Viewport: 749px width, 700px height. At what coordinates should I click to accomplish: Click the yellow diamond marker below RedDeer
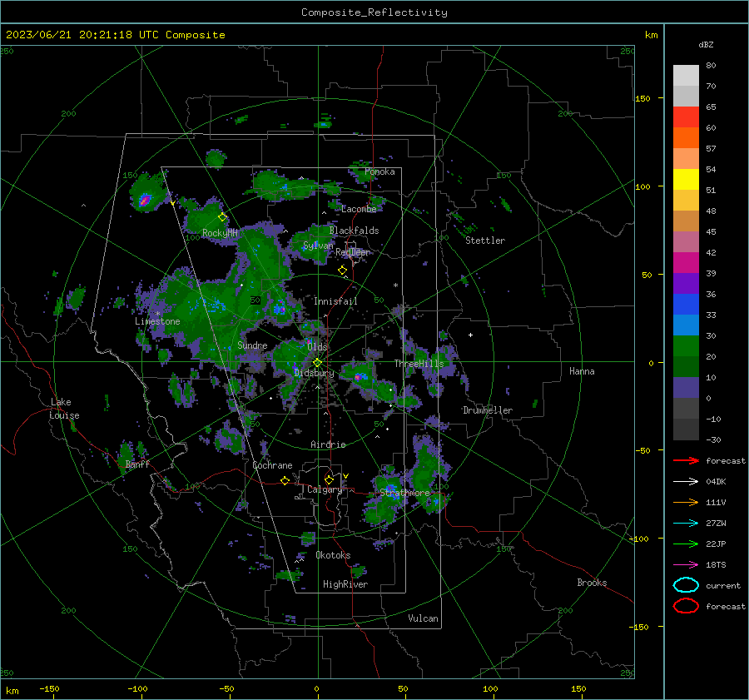click(x=342, y=271)
